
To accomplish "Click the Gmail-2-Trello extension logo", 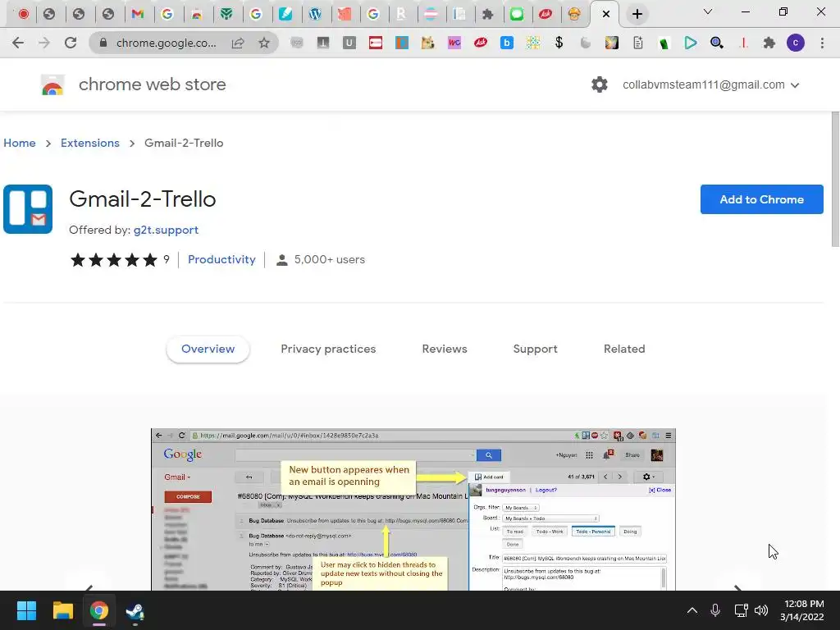I will pyautogui.click(x=28, y=209).
